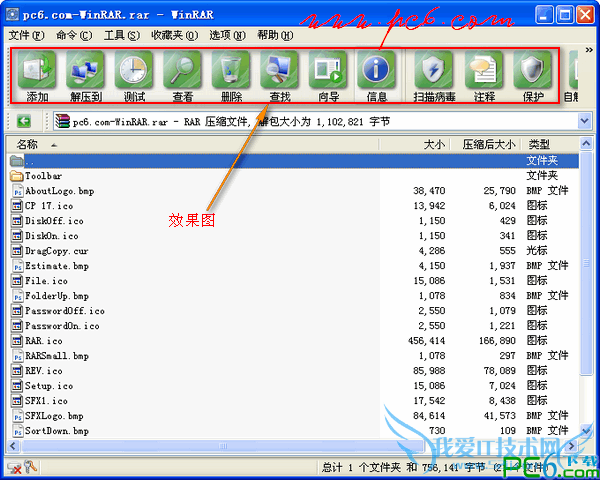Click the 光标 type cell of DragCopy.cur

(537, 251)
